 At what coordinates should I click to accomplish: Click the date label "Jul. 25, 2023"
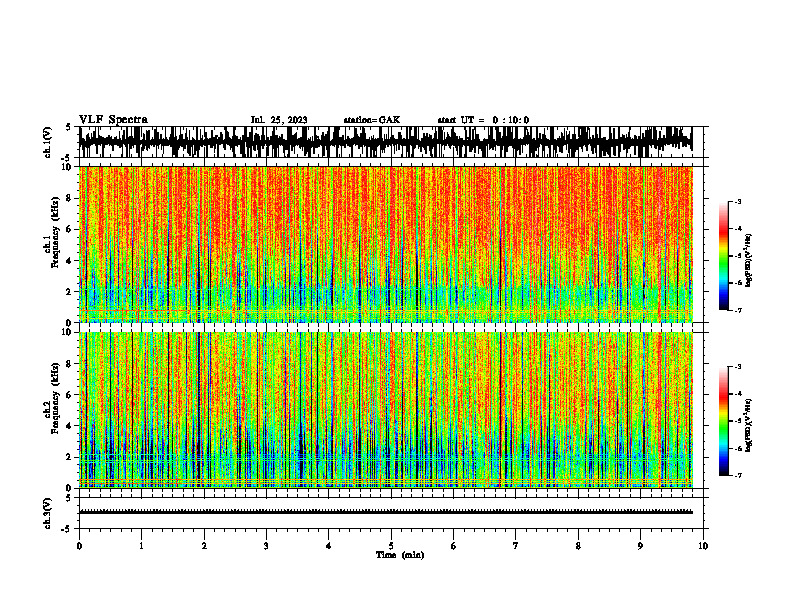pos(279,120)
